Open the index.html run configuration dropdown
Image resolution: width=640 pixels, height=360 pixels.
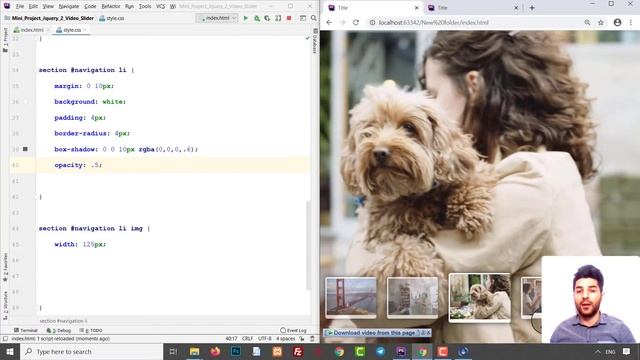217,18
